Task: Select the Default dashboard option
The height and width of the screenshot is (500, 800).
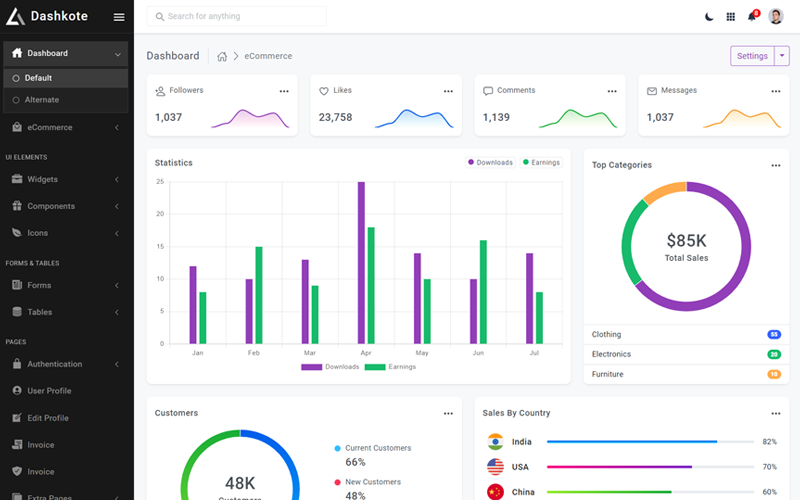Action: pyautogui.click(x=66, y=78)
